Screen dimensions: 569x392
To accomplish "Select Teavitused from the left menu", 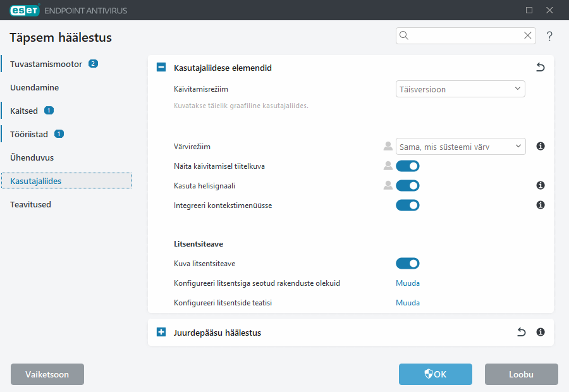I will 30,204.
